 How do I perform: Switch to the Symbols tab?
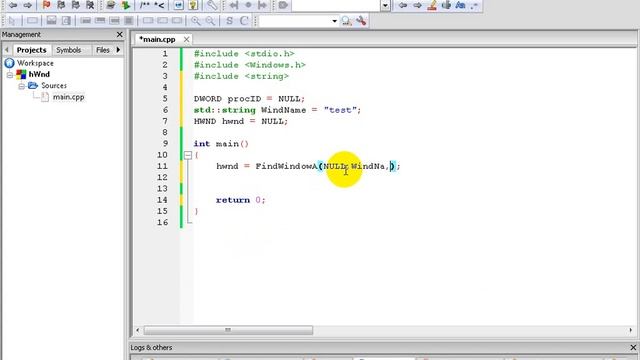69,50
